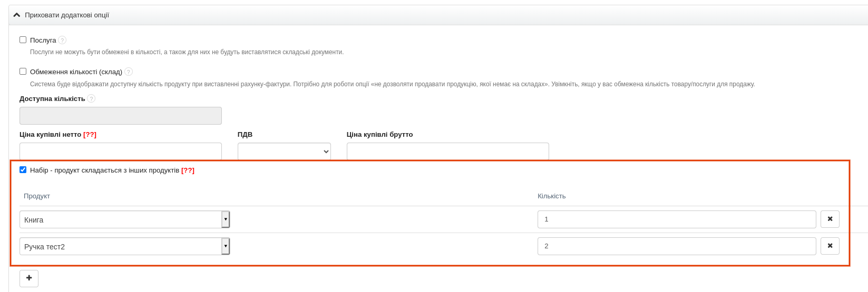
Task: Open help icon next to Послуга
Action: point(62,40)
